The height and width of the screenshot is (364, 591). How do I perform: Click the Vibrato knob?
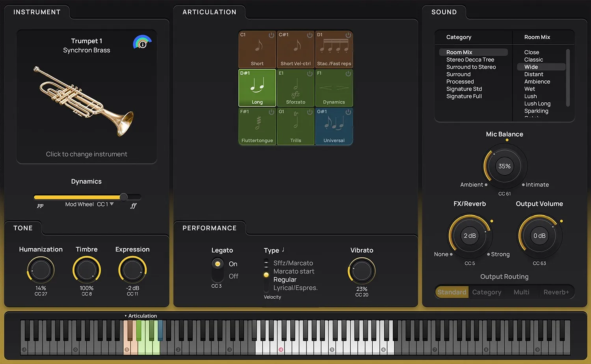click(x=362, y=271)
